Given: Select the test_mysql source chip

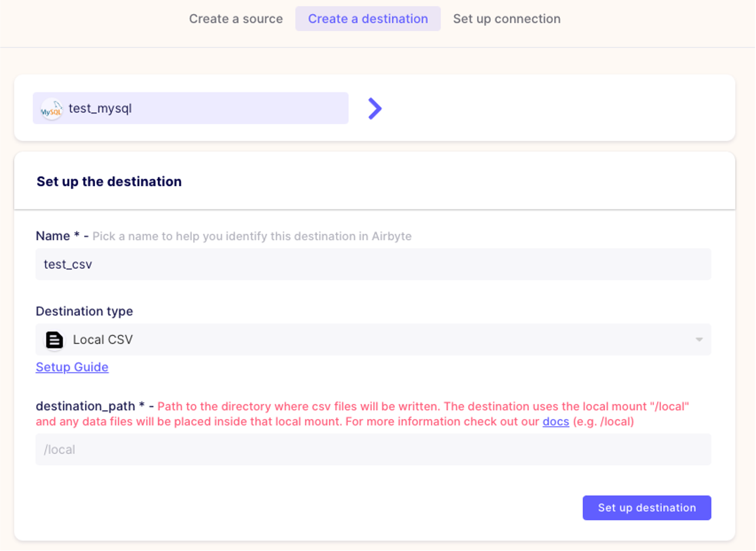Looking at the screenshot, I should [x=190, y=108].
